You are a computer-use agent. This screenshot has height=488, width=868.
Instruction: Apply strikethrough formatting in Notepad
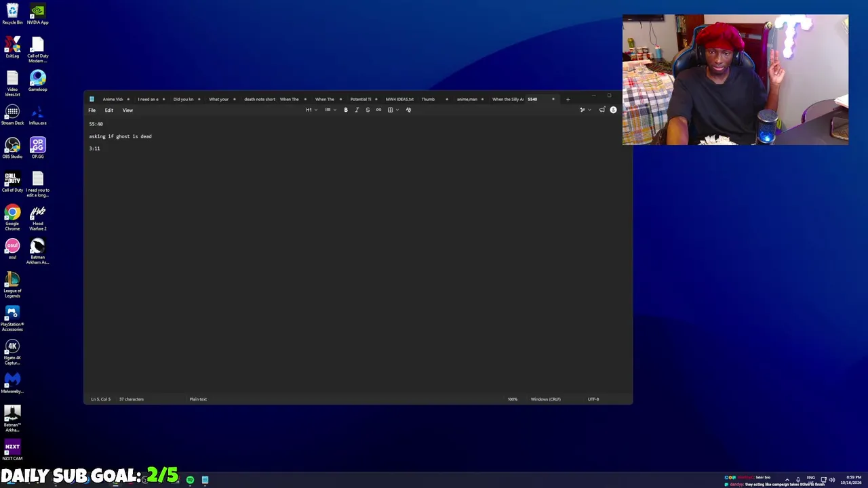point(368,110)
